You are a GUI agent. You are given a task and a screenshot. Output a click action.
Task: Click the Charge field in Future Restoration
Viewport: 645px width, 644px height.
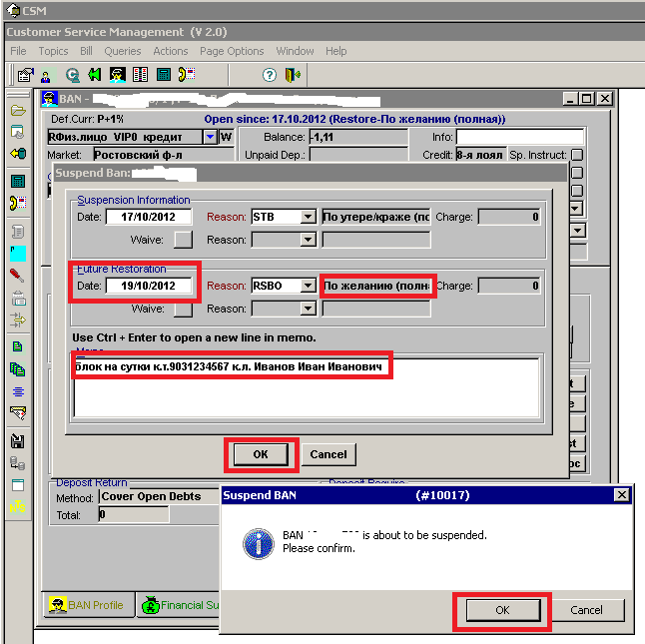tap(509, 286)
